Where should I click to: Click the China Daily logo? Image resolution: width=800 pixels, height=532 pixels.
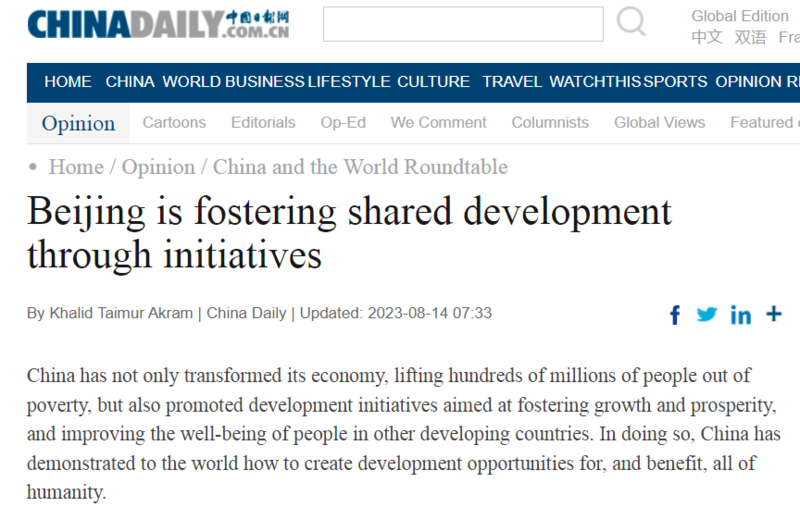158,23
